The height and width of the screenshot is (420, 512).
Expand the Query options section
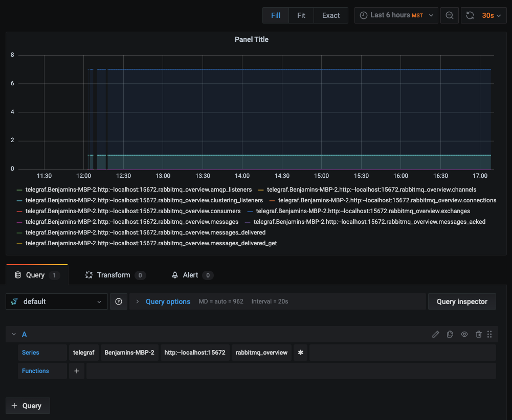(168, 301)
